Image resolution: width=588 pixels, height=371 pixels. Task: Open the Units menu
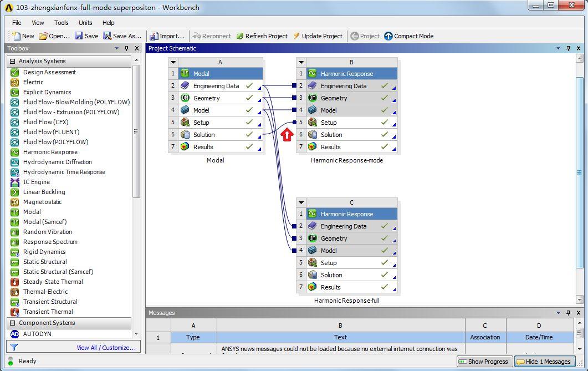tap(85, 23)
